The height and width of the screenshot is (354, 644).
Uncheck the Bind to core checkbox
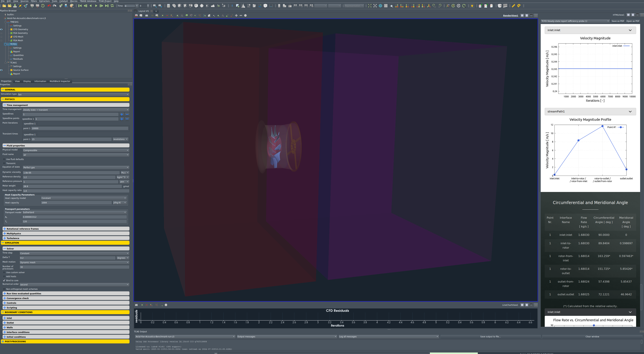pos(4,280)
